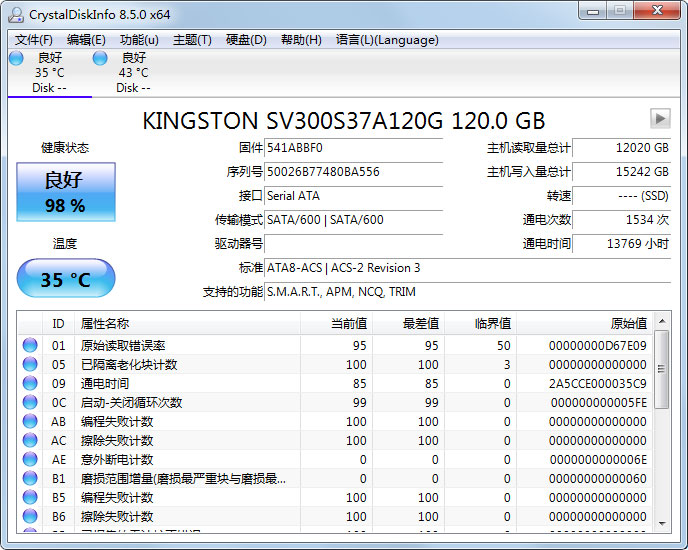Viewport: 688px width, 550px height.
Task: Click status orb for attribute AC
Action: point(30,440)
